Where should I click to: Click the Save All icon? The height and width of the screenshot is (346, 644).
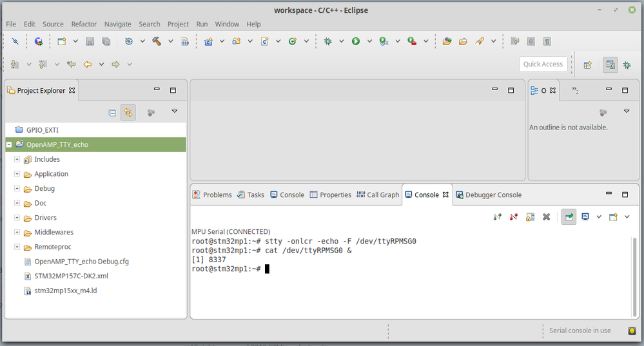(106, 41)
